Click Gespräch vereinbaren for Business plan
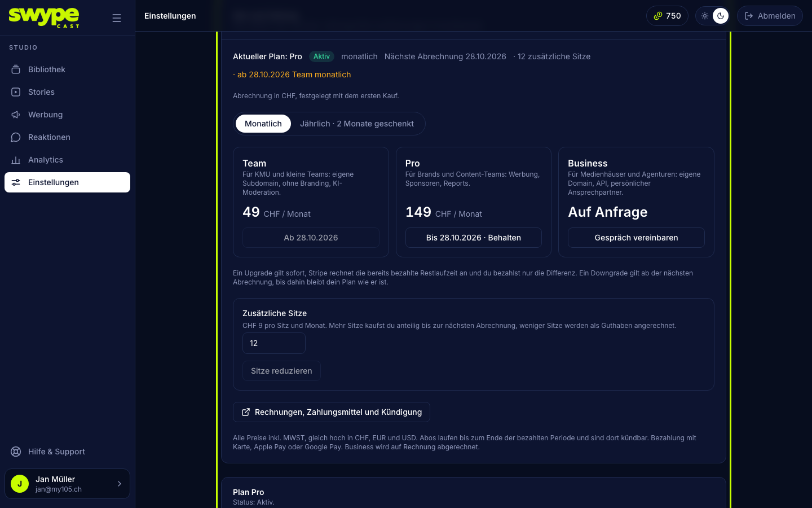Screen dimensions: 812x508 (x=636, y=238)
